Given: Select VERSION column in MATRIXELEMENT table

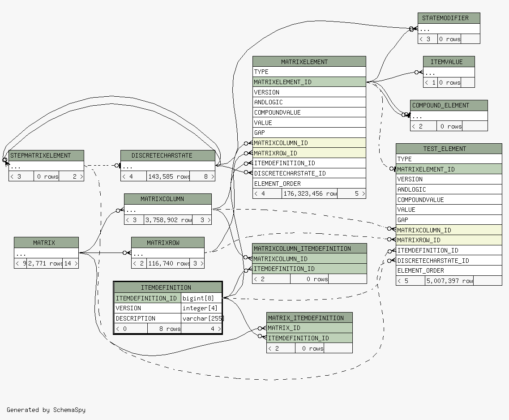Looking at the screenshot, I should click(309, 92).
